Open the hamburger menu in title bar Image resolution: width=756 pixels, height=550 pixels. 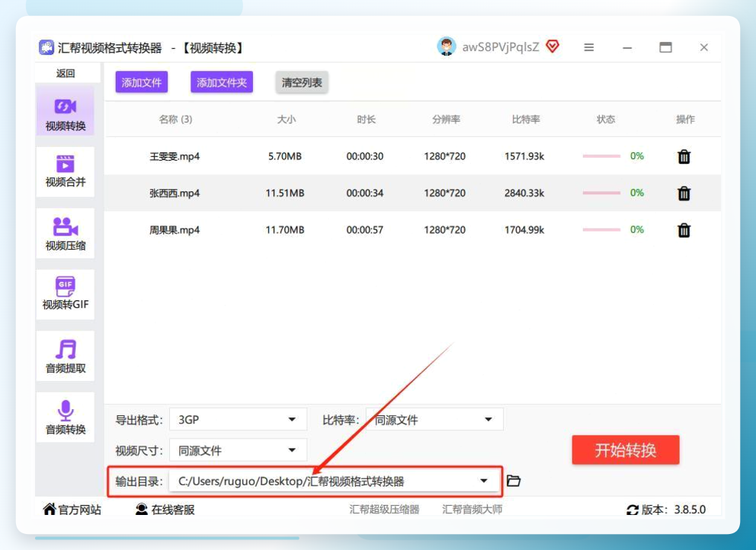pos(588,47)
